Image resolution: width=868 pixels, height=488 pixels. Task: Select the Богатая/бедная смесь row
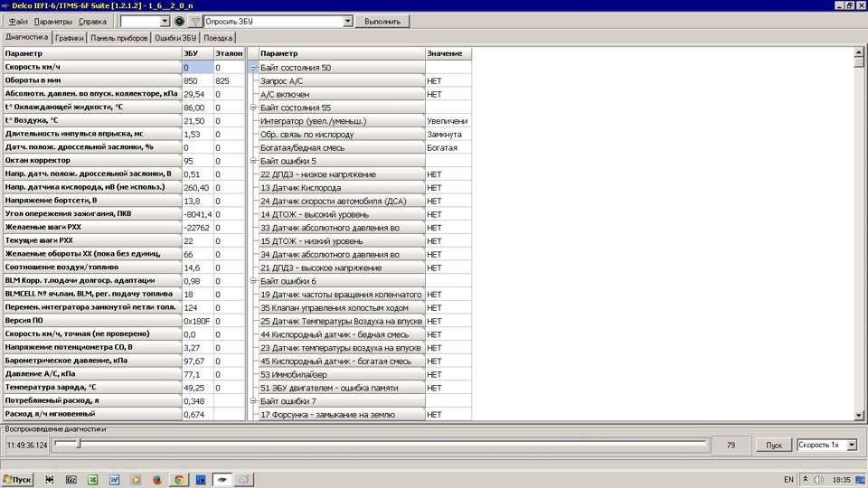[364, 147]
